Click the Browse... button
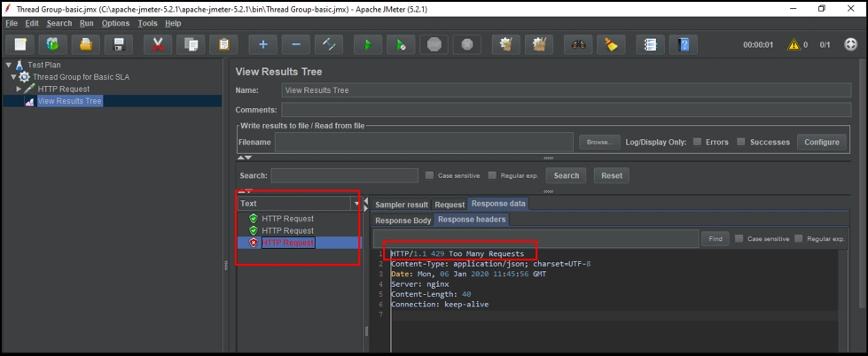The image size is (868, 356). pyautogui.click(x=599, y=142)
